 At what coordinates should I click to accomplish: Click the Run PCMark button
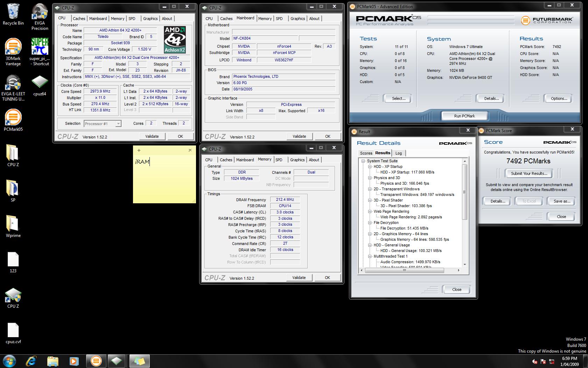click(x=464, y=116)
